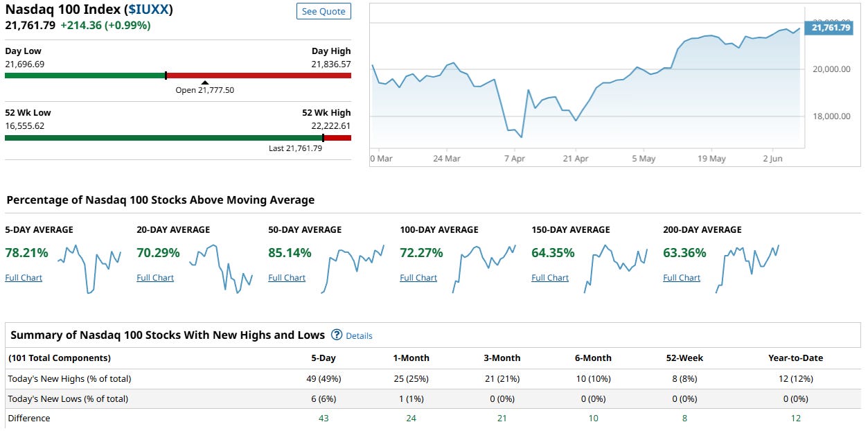Click the 85.14% fifty-day percentage

coord(290,253)
